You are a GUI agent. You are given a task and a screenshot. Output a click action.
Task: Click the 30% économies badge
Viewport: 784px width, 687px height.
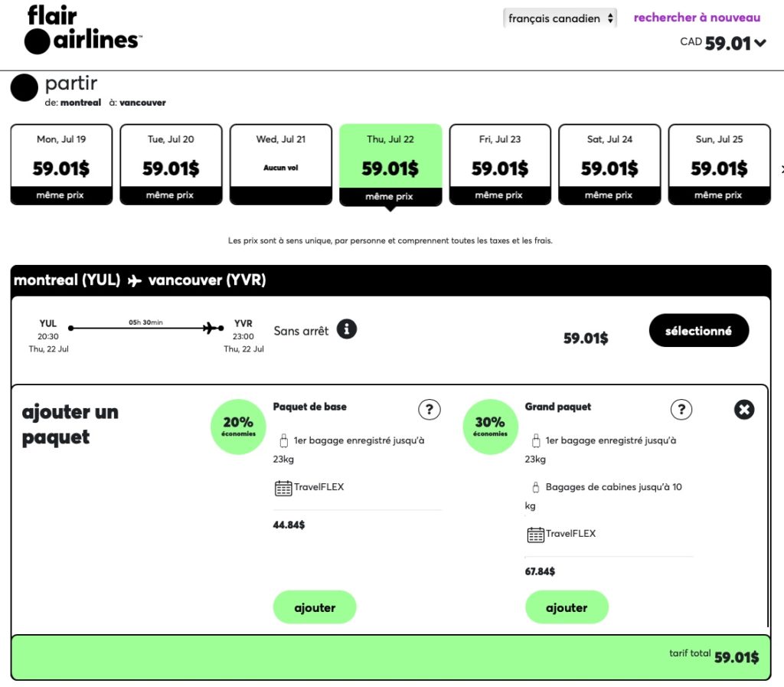pos(490,426)
